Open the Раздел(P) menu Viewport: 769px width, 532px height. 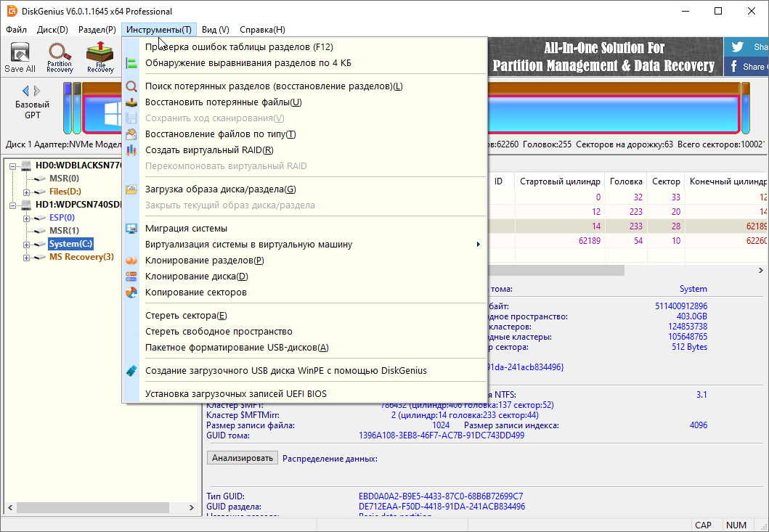point(97,30)
